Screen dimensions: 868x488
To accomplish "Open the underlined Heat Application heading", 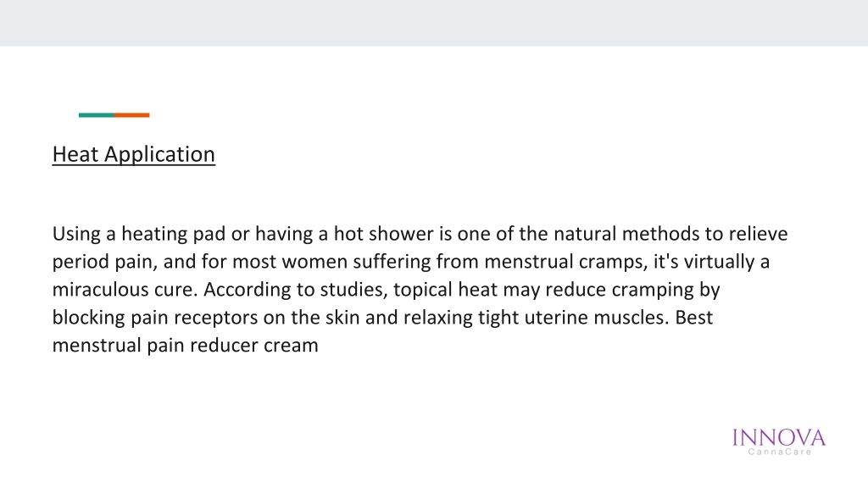I will (x=133, y=154).
